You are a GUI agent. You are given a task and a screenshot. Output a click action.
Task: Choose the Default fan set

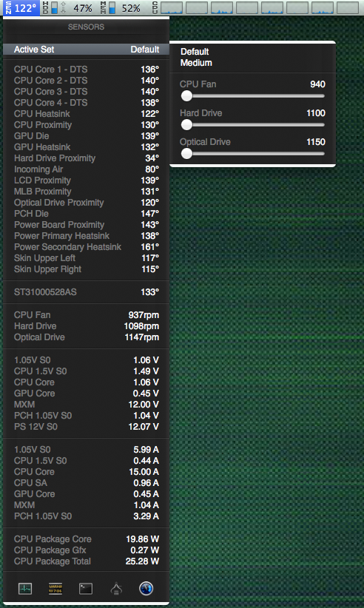(x=195, y=52)
